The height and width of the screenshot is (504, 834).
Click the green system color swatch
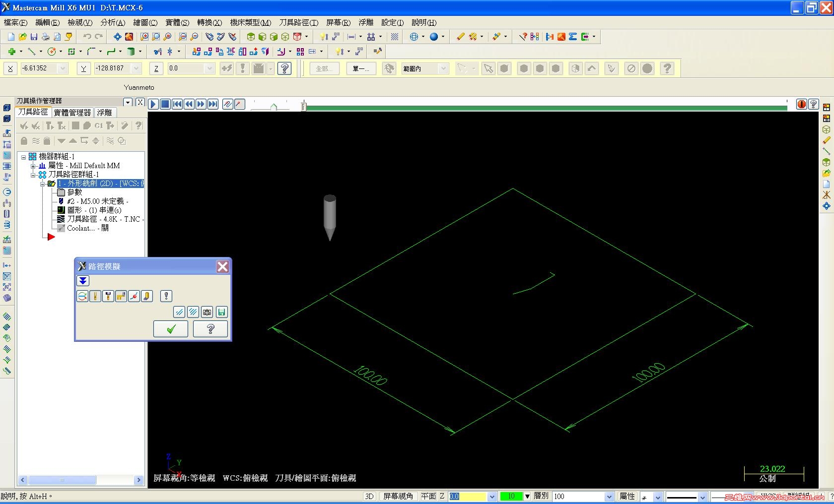(x=511, y=497)
